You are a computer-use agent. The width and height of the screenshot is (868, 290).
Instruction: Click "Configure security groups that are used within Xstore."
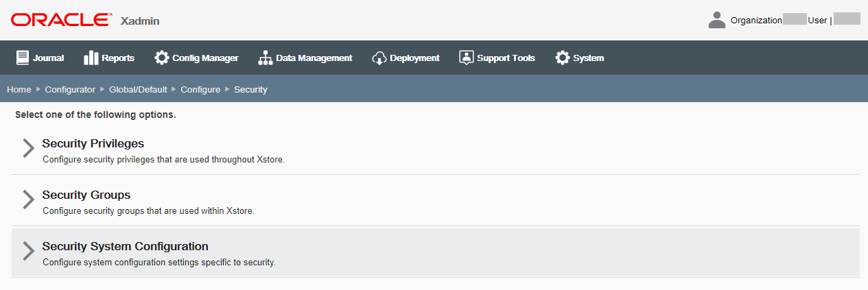(x=148, y=211)
